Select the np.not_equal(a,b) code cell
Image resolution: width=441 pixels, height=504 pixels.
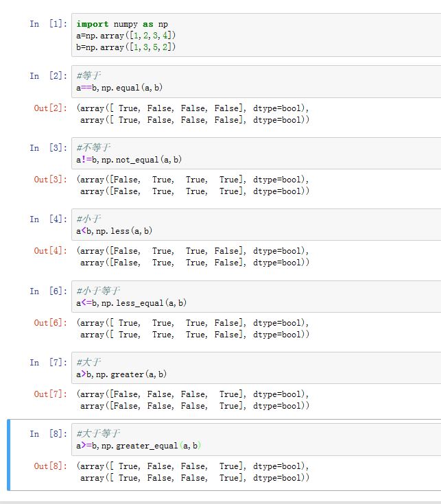click(129, 160)
